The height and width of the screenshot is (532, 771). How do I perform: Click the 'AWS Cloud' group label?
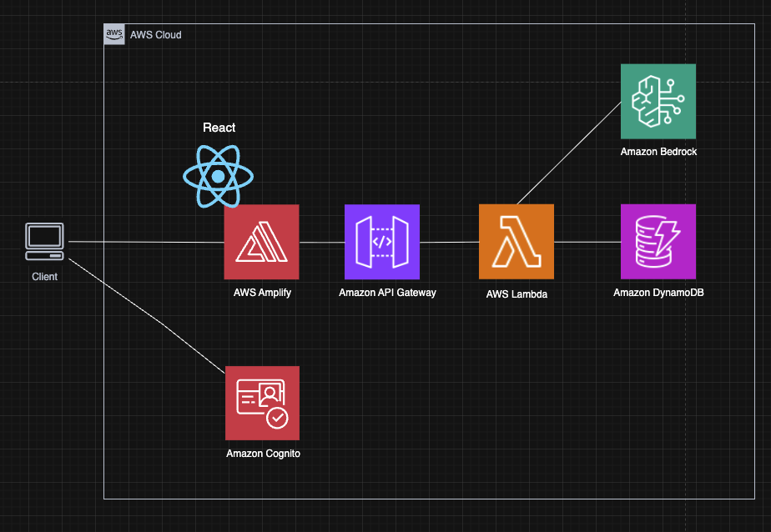[x=156, y=35]
